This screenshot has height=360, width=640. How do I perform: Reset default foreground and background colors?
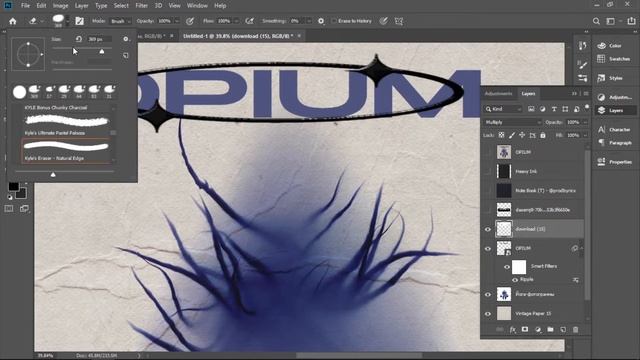(x=10, y=197)
